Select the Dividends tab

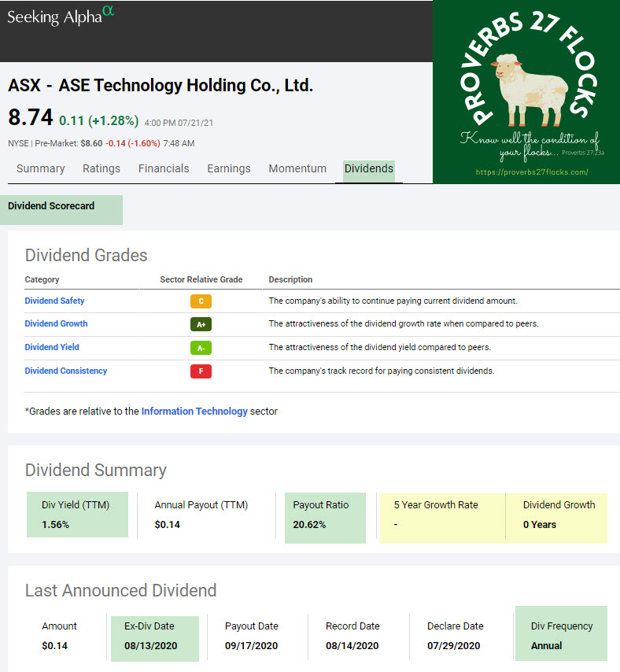click(x=369, y=168)
